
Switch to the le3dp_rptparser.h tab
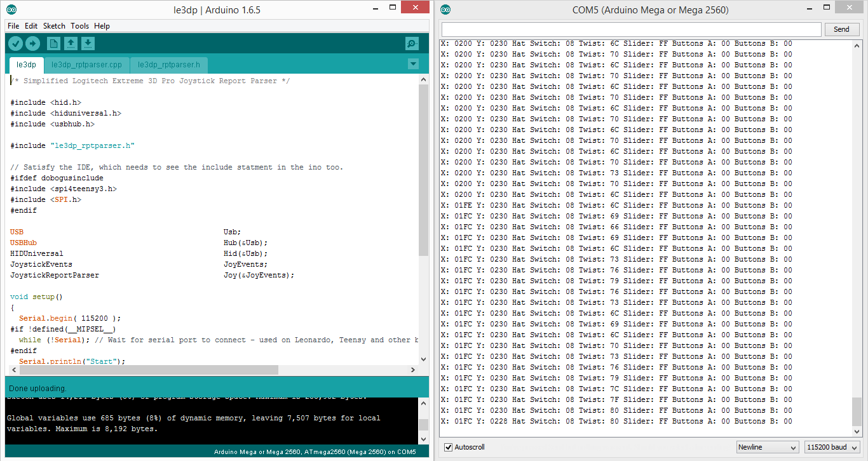169,65
